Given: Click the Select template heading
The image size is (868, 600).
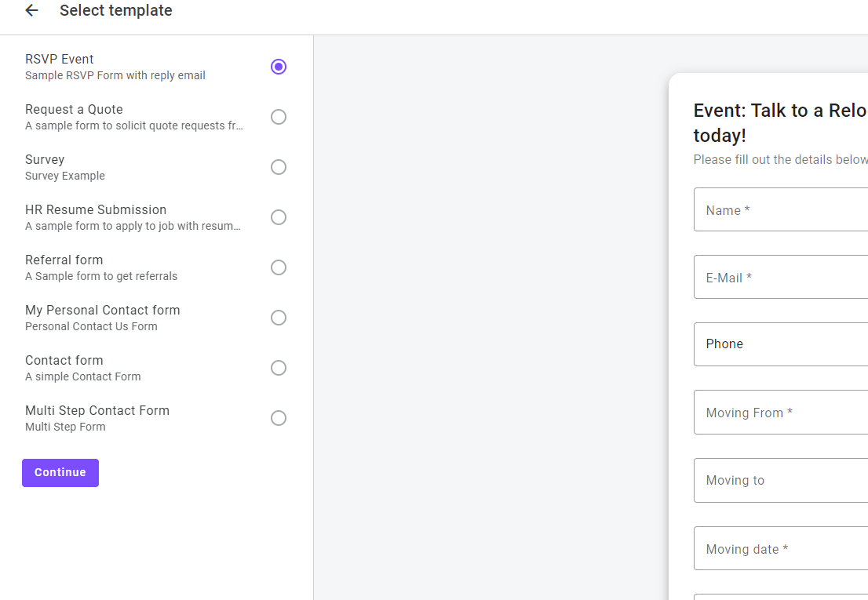Looking at the screenshot, I should 115,10.
